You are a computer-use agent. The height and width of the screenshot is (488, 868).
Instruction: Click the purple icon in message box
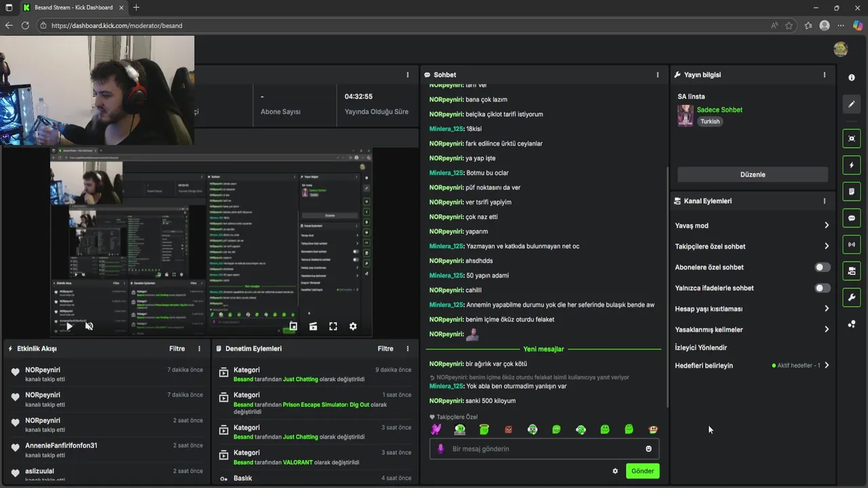[x=441, y=449]
